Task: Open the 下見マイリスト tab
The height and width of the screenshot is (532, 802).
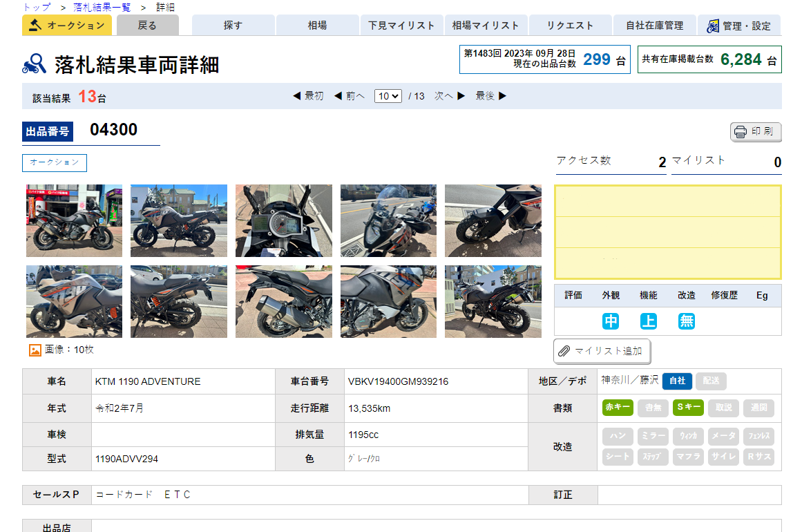Action: (401, 25)
